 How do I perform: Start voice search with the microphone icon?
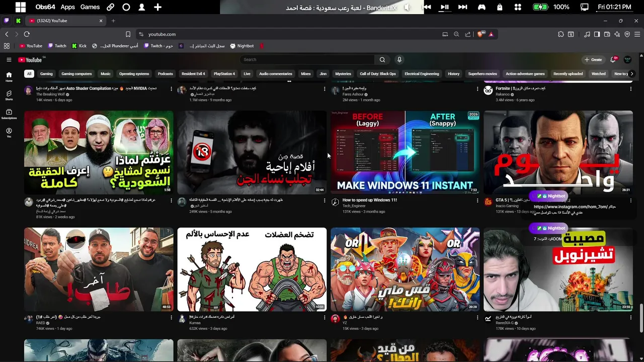[399, 60]
